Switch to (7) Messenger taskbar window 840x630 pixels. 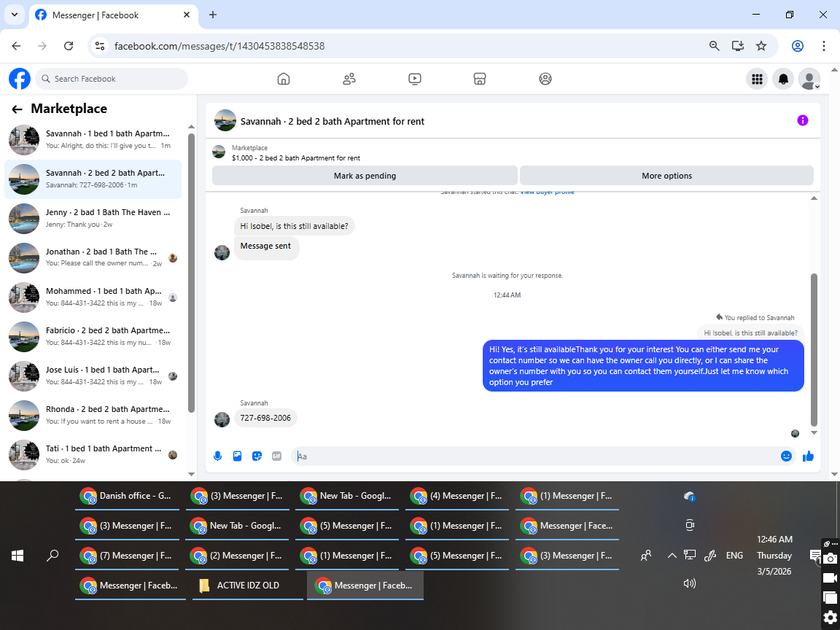[x=126, y=556]
